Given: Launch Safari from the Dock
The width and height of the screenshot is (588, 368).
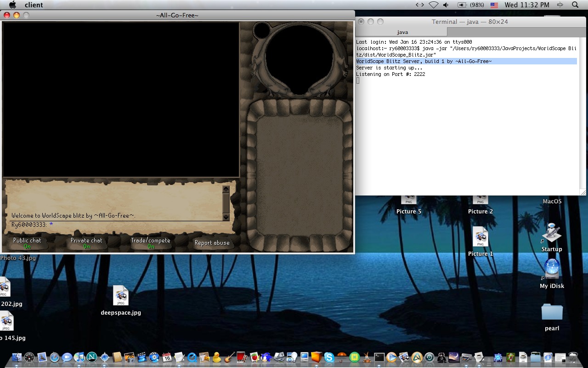Looking at the screenshot, I should [x=55, y=357].
